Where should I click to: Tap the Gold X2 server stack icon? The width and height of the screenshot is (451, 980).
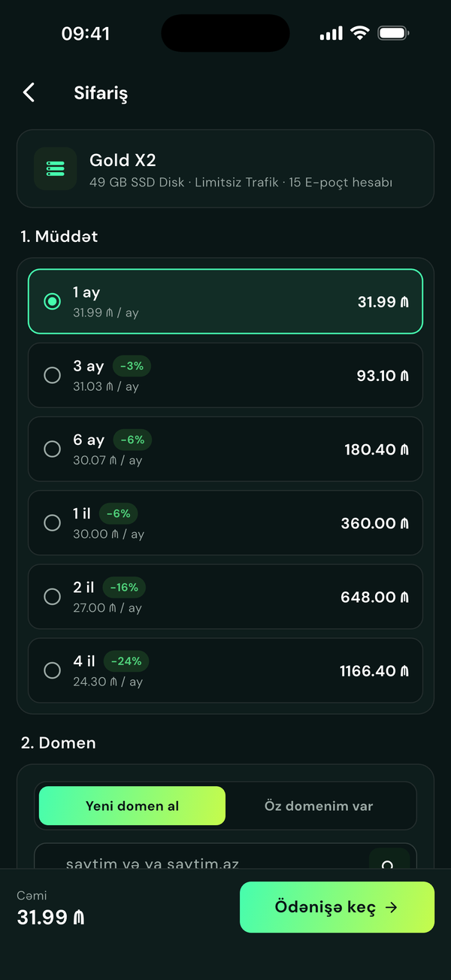click(x=56, y=168)
